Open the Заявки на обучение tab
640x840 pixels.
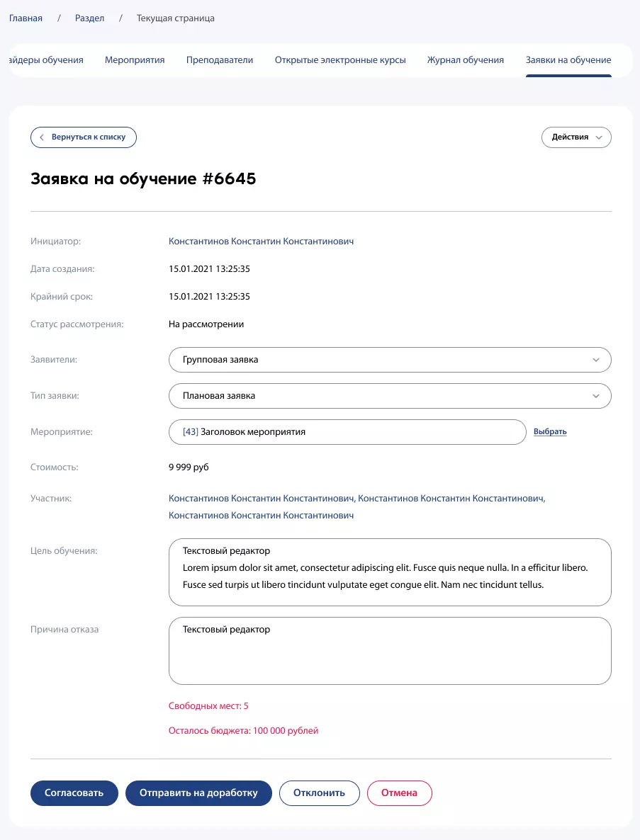click(568, 60)
